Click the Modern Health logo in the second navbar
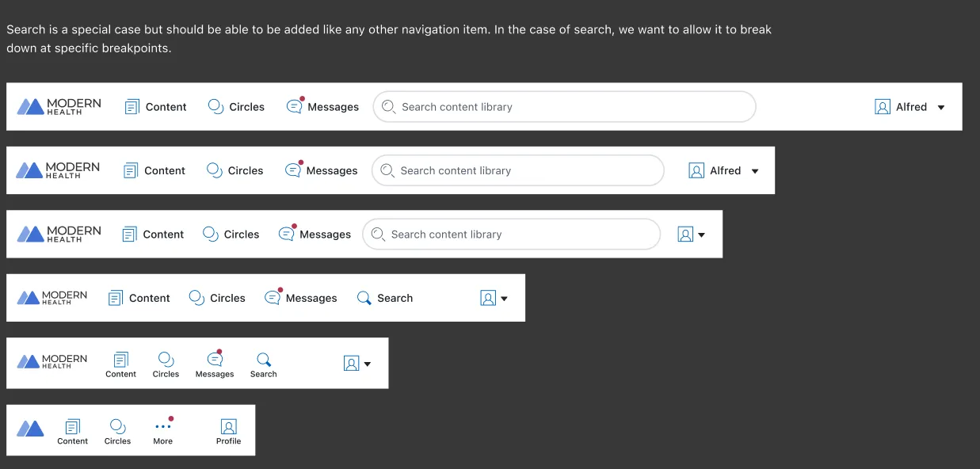Screen dimensions: 980x469 click(59, 170)
